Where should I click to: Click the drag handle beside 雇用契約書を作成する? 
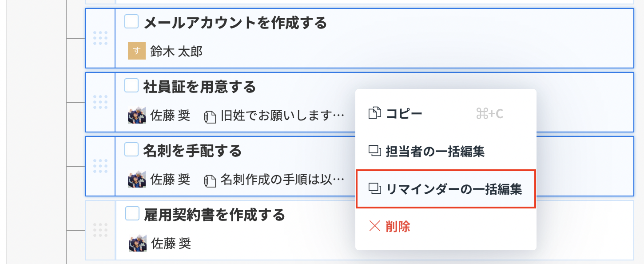pyautogui.click(x=101, y=229)
